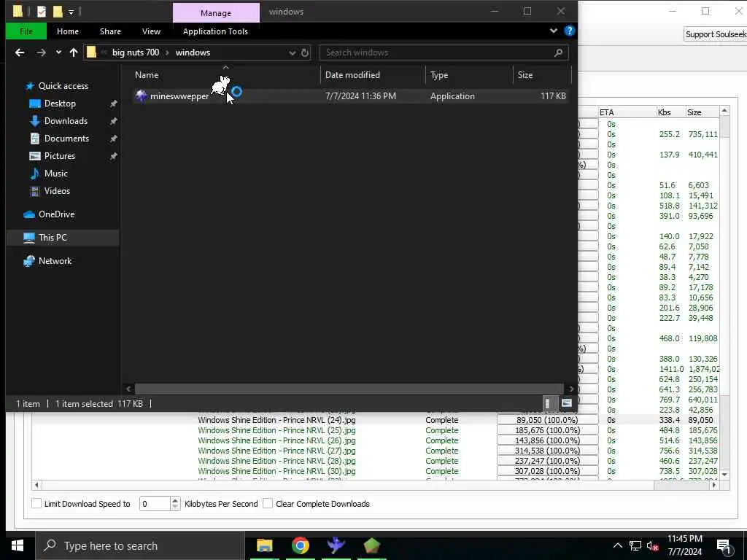The height and width of the screenshot is (560, 747).
Task: Enable Limit Download Speed checkbox
Action: tap(36, 503)
